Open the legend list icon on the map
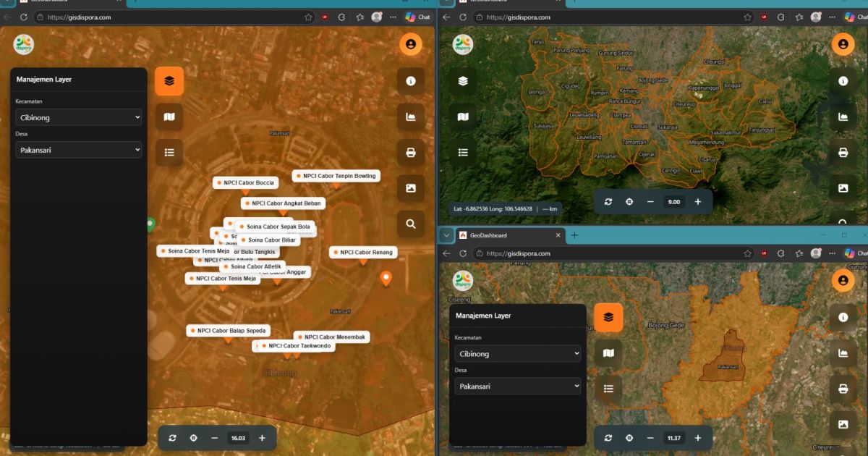Image resolution: width=868 pixels, height=456 pixels. point(169,152)
